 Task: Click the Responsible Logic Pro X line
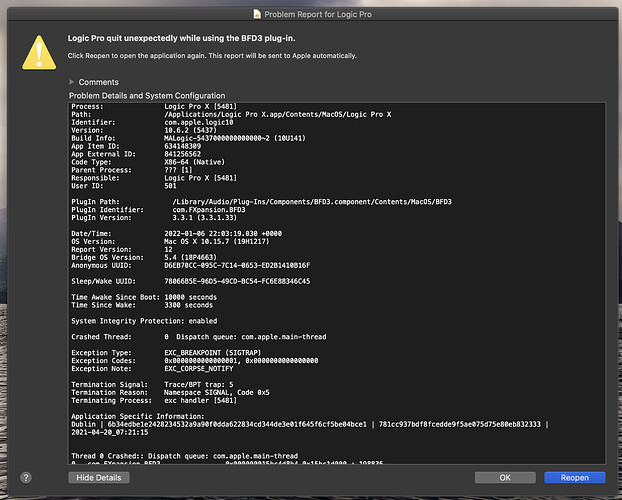tap(154, 178)
